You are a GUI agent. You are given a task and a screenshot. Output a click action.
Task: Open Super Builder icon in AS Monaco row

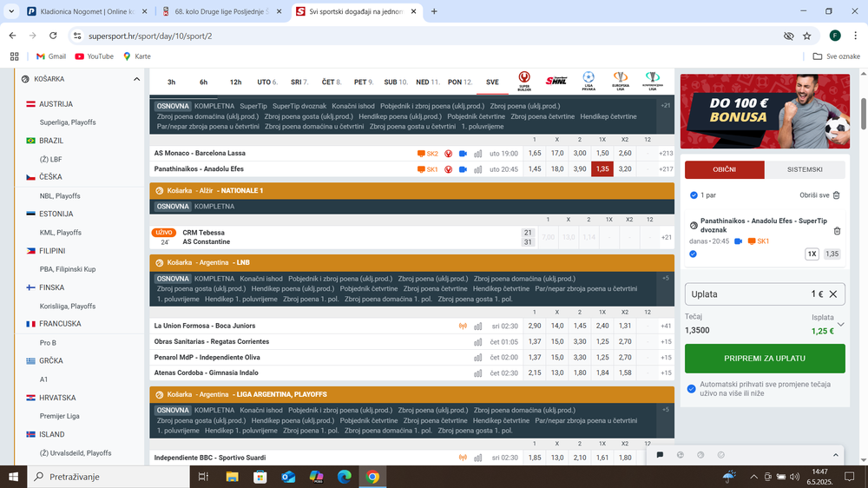[x=449, y=154]
